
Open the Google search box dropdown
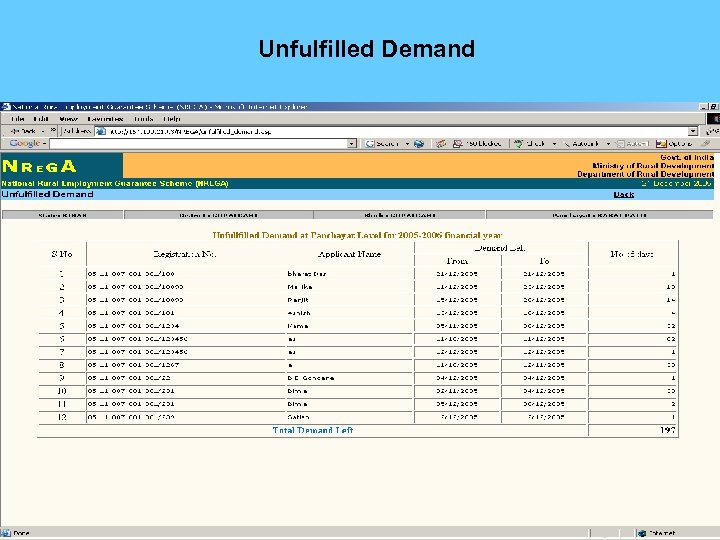(352, 144)
